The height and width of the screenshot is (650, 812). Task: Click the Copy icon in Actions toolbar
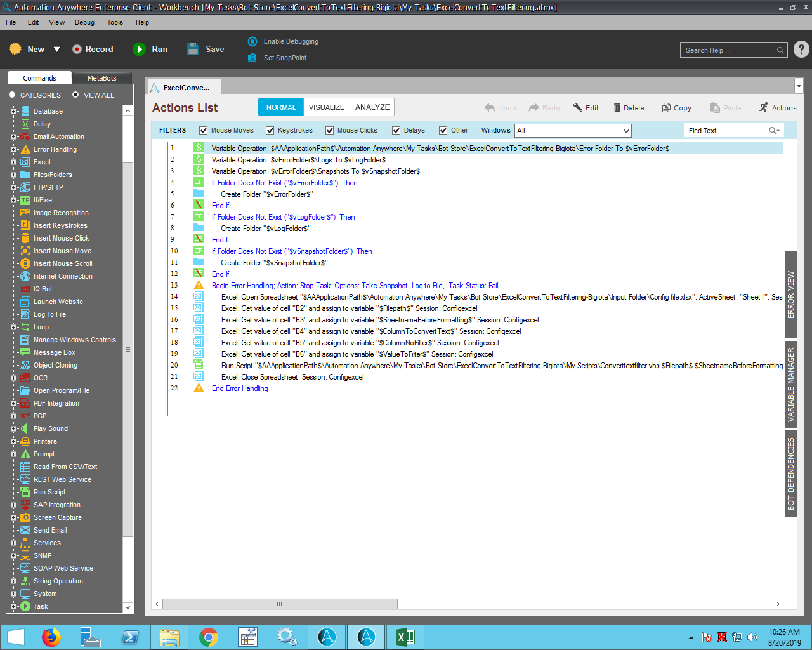666,108
